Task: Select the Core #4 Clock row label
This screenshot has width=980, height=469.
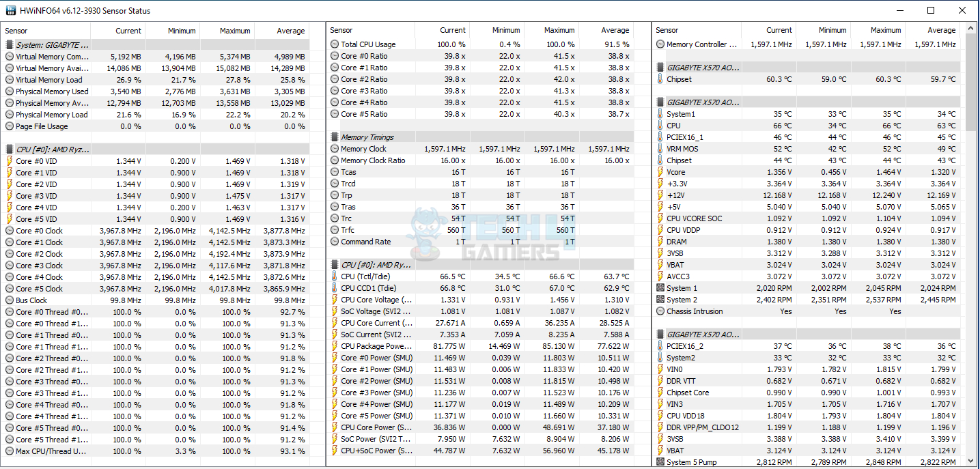Action: coord(39,277)
